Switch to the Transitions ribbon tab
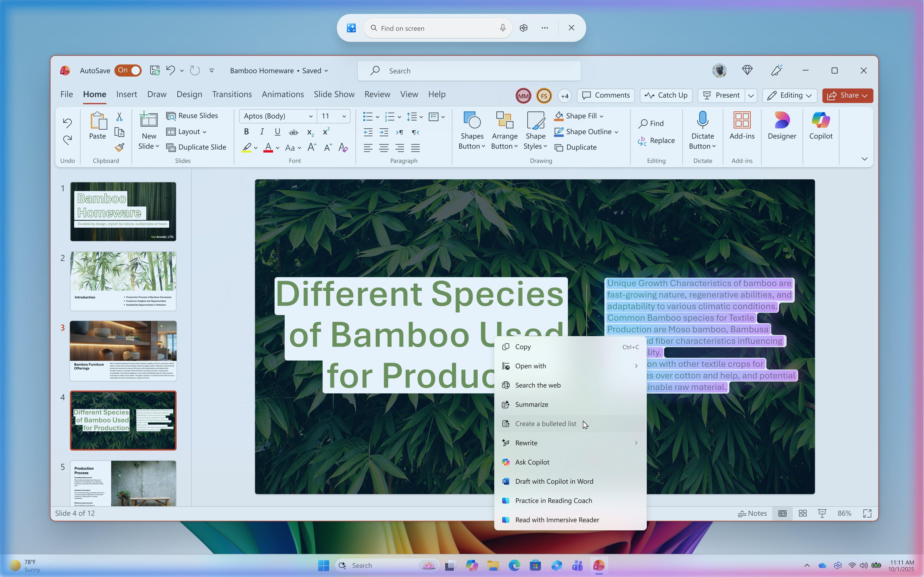 (x=232, y=94)
